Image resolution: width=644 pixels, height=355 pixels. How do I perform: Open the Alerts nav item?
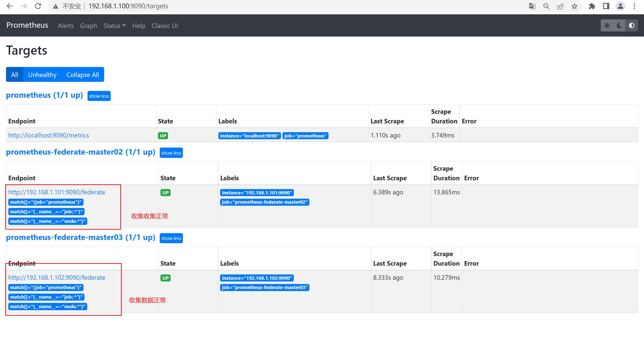(x=66, y=26)
